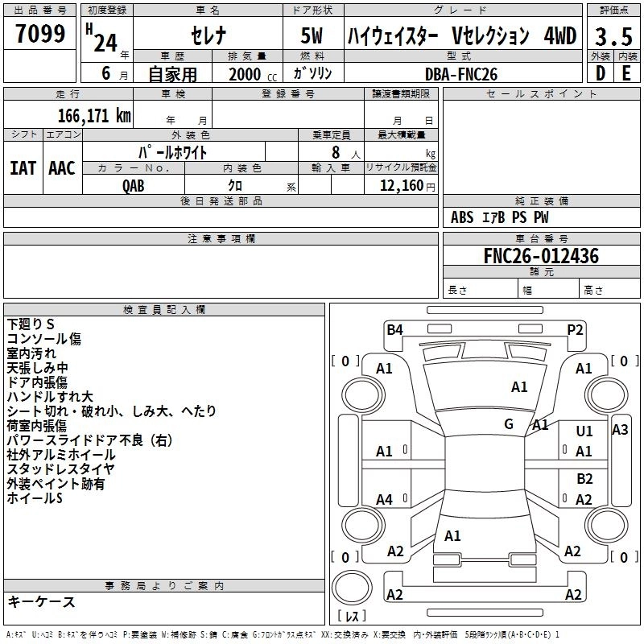Click the "出品番号" header

(40, 10)
